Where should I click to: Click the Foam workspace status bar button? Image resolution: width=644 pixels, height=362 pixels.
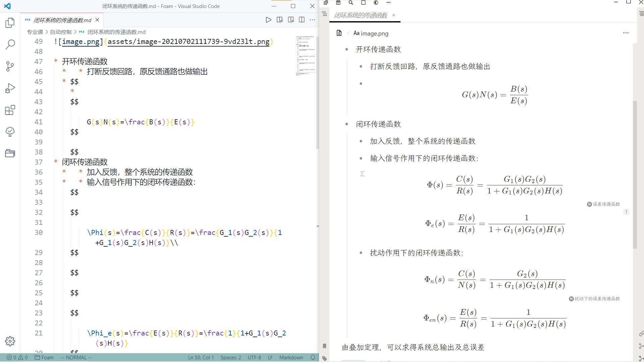(44, 357)
